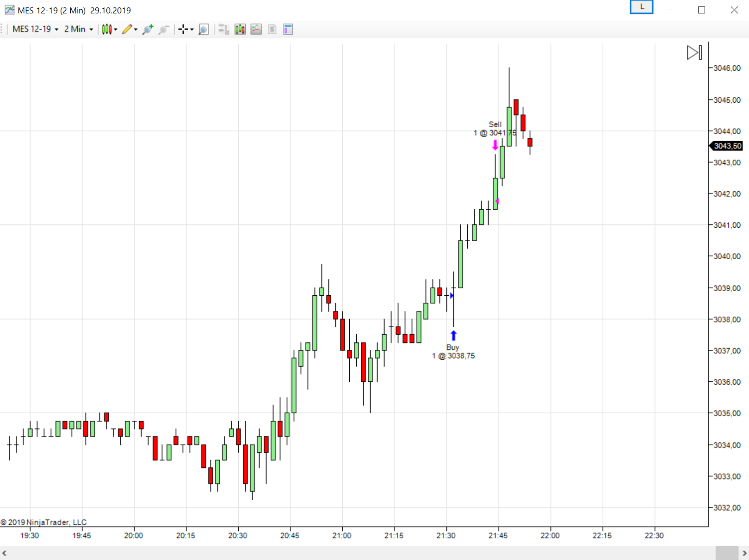The image size is (749, 560).
Task: Click the Buy 1 @ 3038,75 label
Action: 453,352
